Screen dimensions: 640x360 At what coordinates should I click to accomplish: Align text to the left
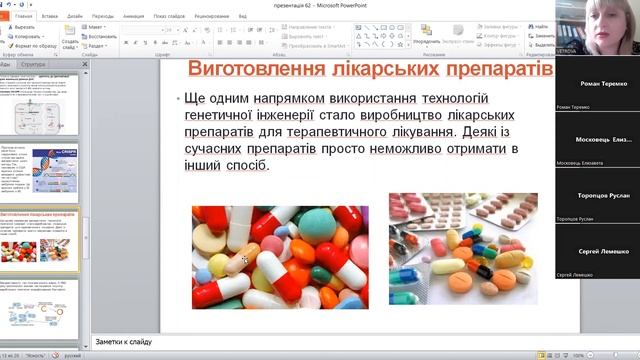tap(220, 42)
